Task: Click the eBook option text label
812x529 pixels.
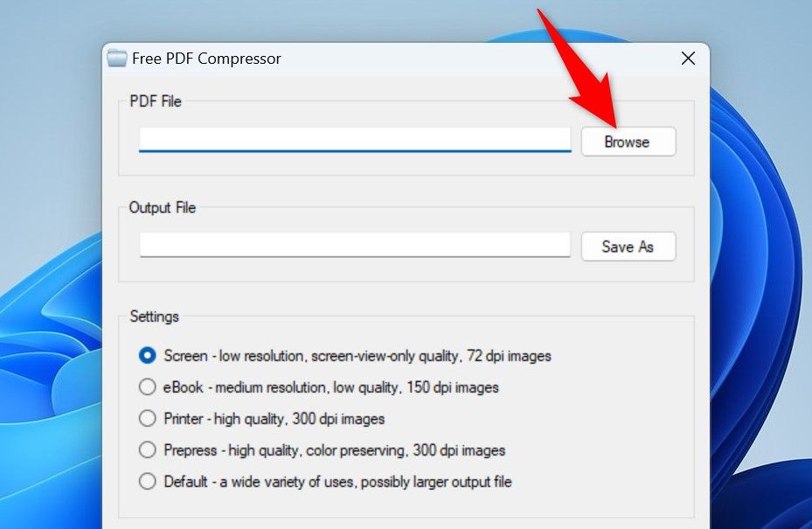Action: tap(330, 387)
